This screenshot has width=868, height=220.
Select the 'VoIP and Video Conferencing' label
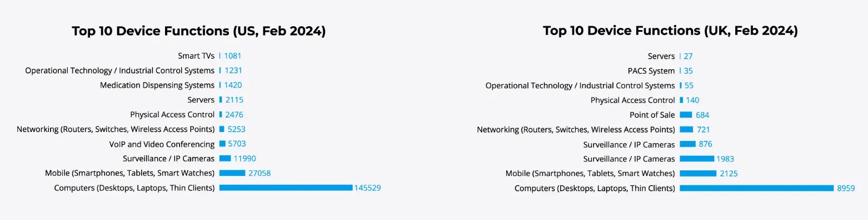162,144
